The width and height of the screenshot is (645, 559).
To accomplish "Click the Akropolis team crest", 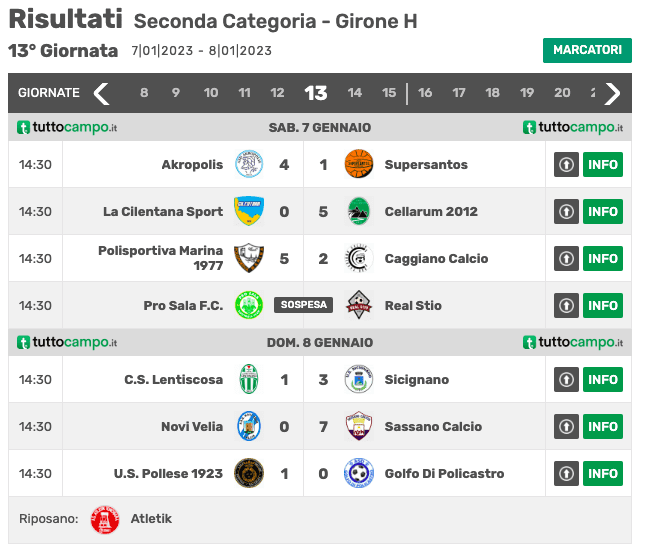I will click(x=249, y=164).
